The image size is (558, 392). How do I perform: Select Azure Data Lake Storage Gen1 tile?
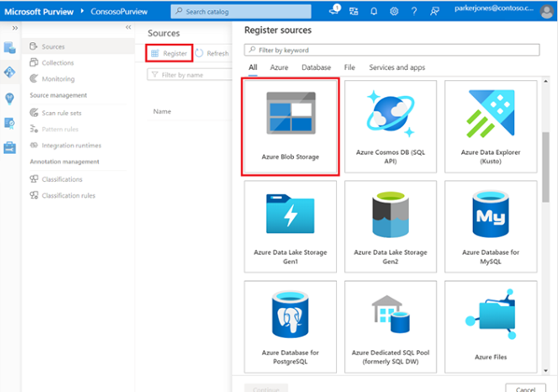click(290, 227)
